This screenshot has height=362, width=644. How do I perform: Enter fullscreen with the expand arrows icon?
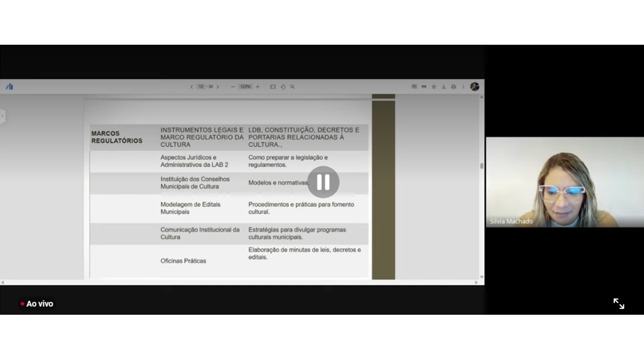tap(618, 304)
